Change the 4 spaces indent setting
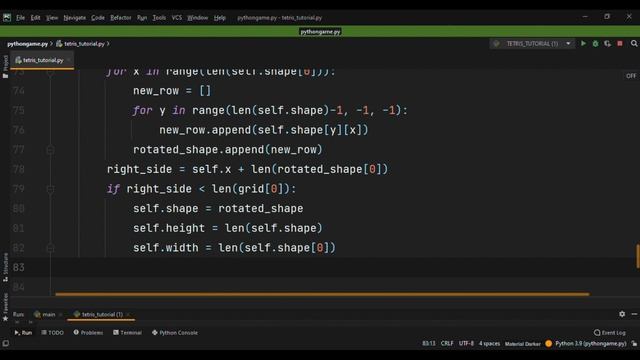Screen dimensions: 640x360 489,344
